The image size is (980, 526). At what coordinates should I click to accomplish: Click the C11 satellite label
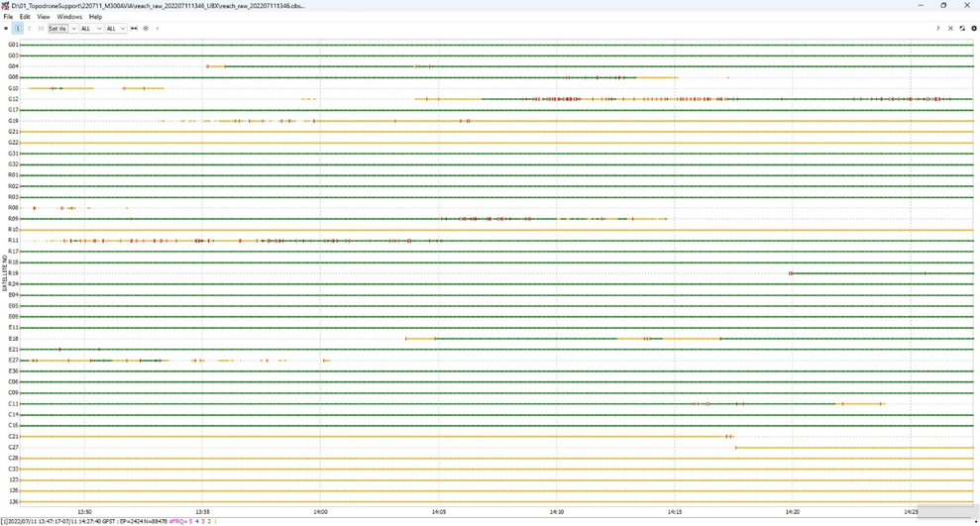click(13, 404)
